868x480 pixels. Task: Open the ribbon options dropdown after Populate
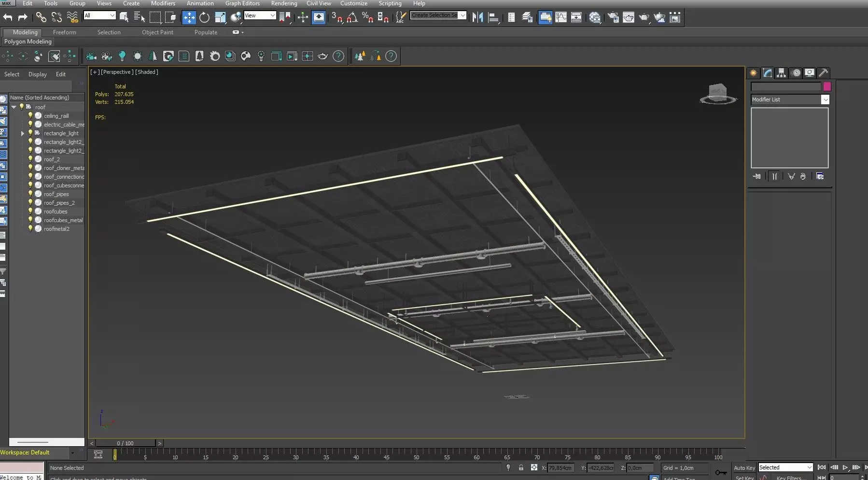point(238,32)
